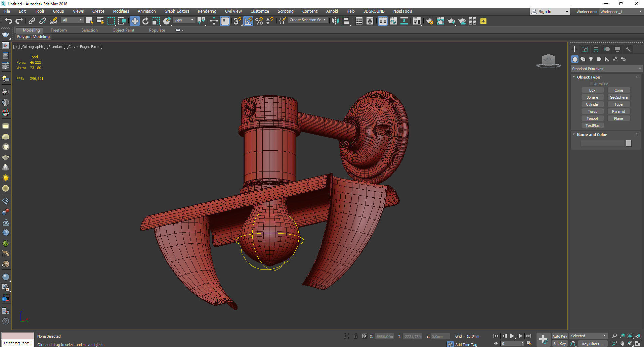Image resolution: width=644 pixels, height=347 pixels.
Task: Select the Cameras category icon
Action: [599, 59]
